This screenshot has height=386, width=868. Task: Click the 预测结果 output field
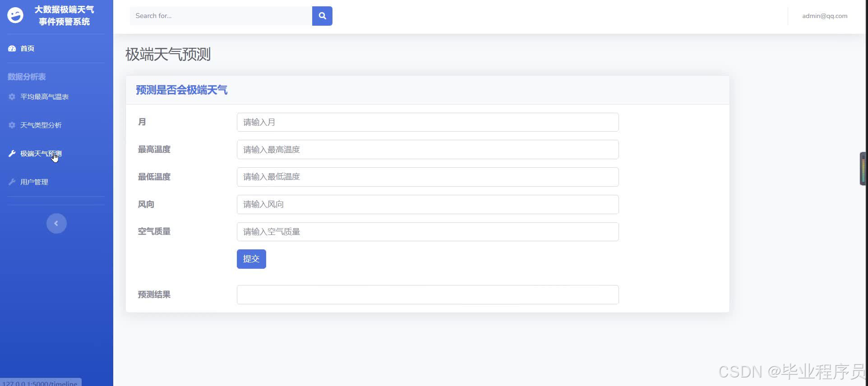tap(428, 294)
